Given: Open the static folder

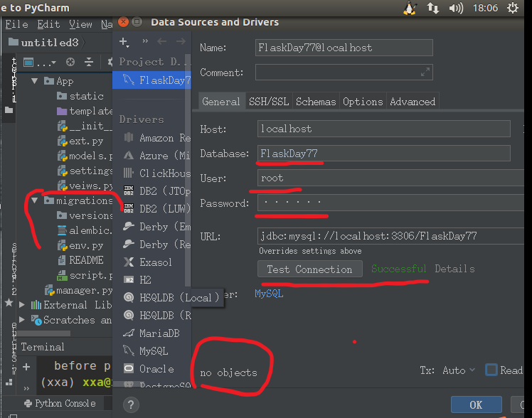Looking at the screenshot, I should pos(80,96).
